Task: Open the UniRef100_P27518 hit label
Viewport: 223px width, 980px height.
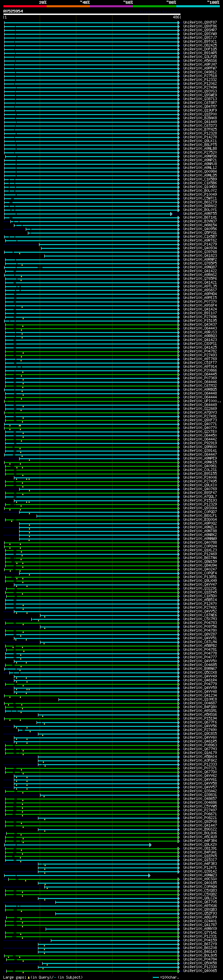Action: (200, 76)
